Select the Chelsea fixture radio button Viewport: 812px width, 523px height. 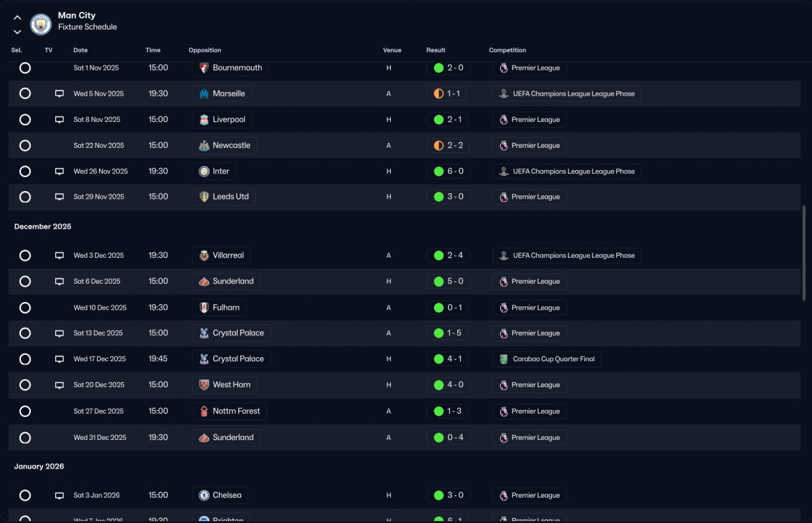pos(25,496)
